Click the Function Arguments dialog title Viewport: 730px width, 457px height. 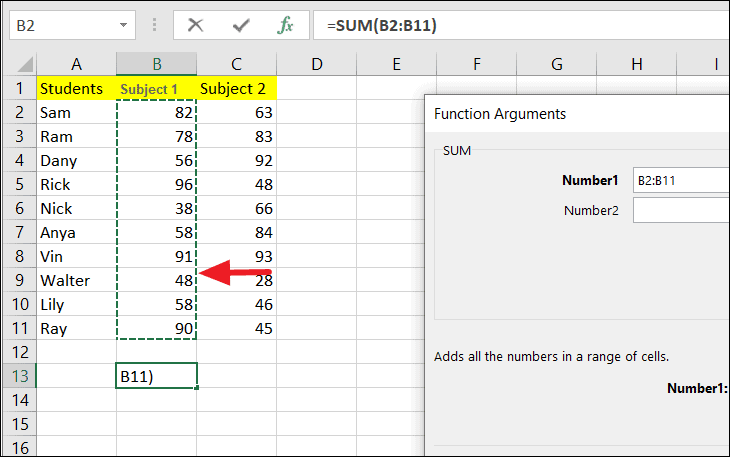click(x=500, y=114)
